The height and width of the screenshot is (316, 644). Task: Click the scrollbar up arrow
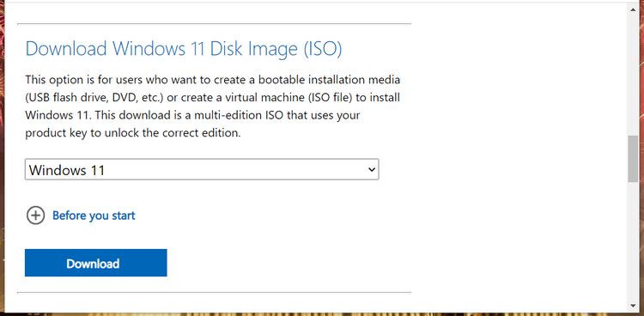(633, 9)
